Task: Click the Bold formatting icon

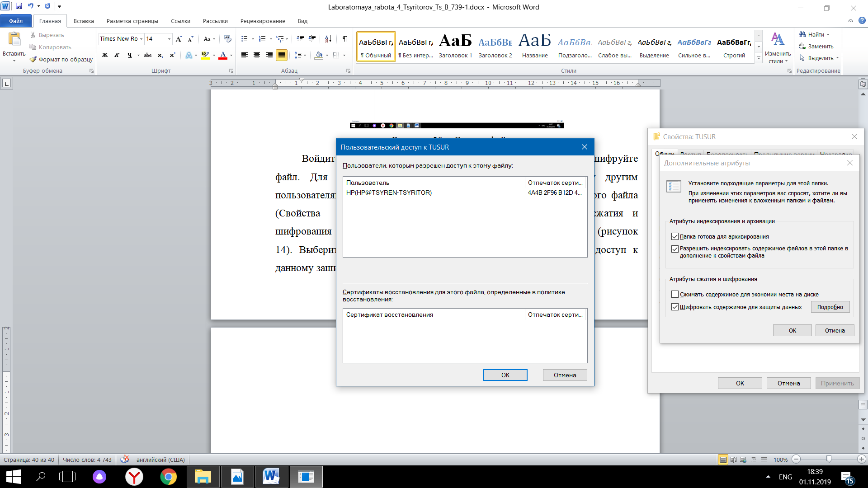Action: click(x=105, y=55)
